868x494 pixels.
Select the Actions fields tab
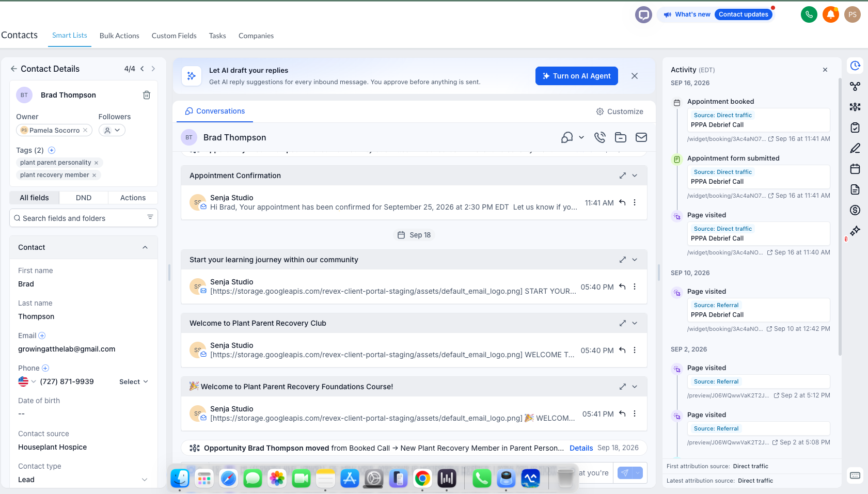pos(133,198)
